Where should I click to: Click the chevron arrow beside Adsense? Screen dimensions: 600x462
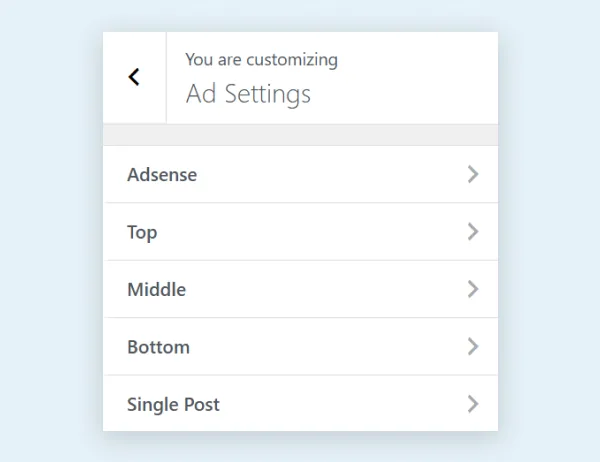click(473, 174)
